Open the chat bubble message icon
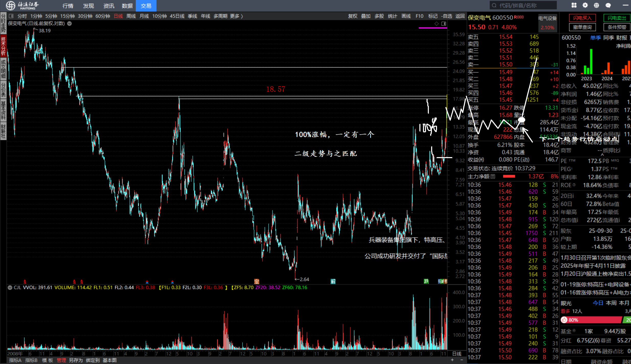The width and height of the screenshot is (631, 364). [608, 5]
